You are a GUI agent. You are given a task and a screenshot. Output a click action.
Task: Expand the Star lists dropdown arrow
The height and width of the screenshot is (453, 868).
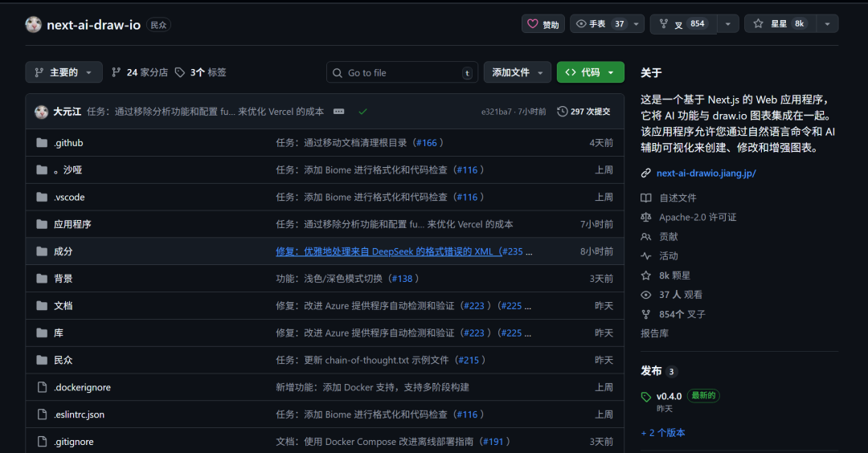click(x=828, y=24)
